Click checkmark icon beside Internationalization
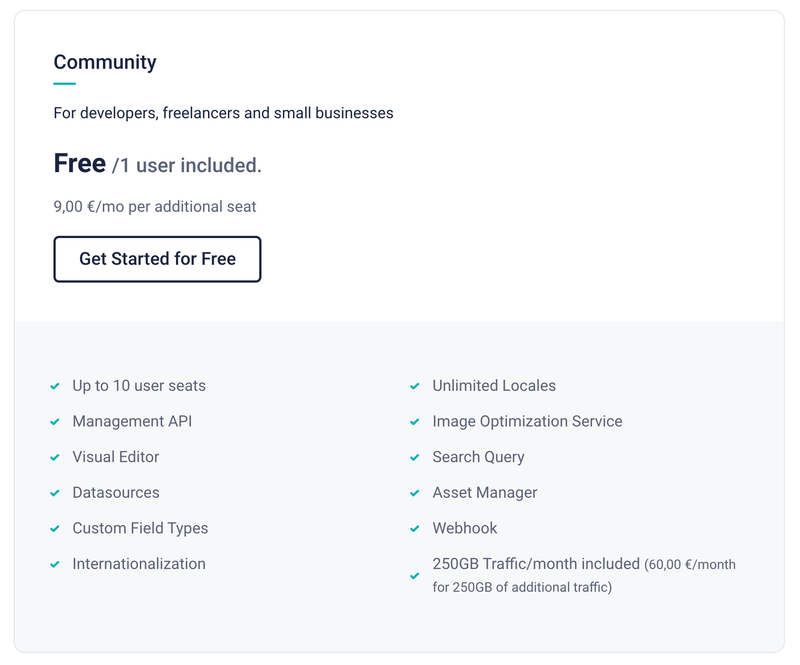Image resolution: width=800 pixels, height=665 pixels. point(55,564)
